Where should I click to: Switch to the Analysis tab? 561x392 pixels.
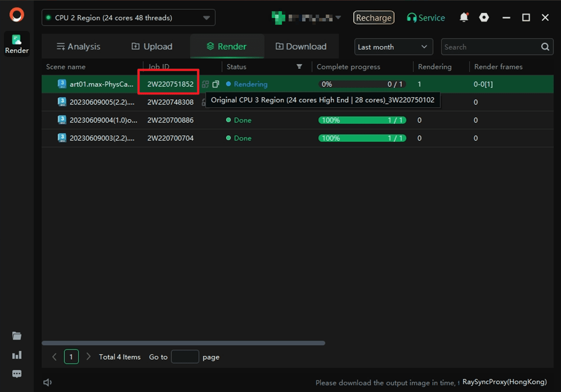(78, 47)
